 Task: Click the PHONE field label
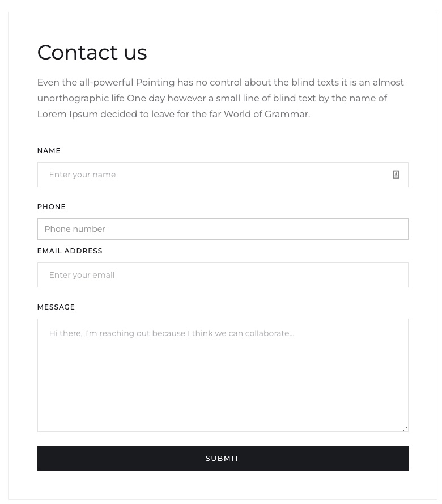[x=52, y=207]
